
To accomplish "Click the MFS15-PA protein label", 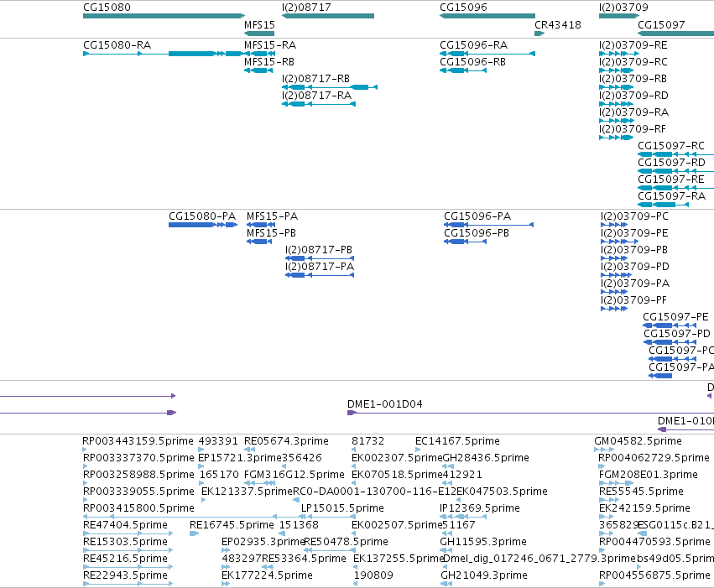I will tap(273, 216).
